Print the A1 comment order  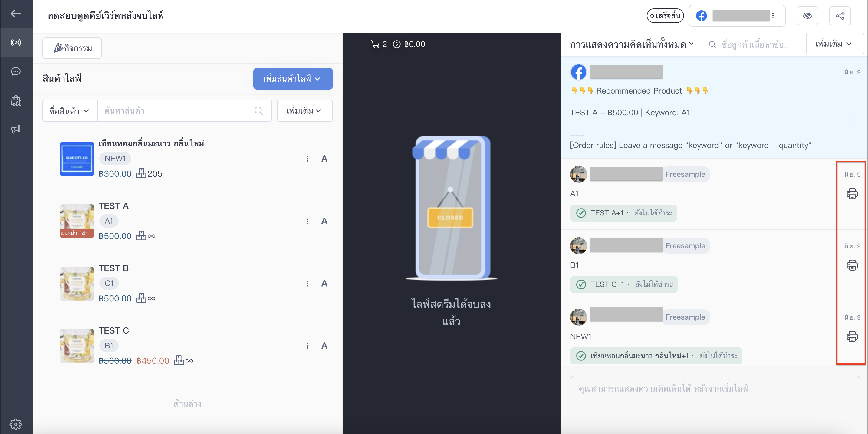(852, 194)
